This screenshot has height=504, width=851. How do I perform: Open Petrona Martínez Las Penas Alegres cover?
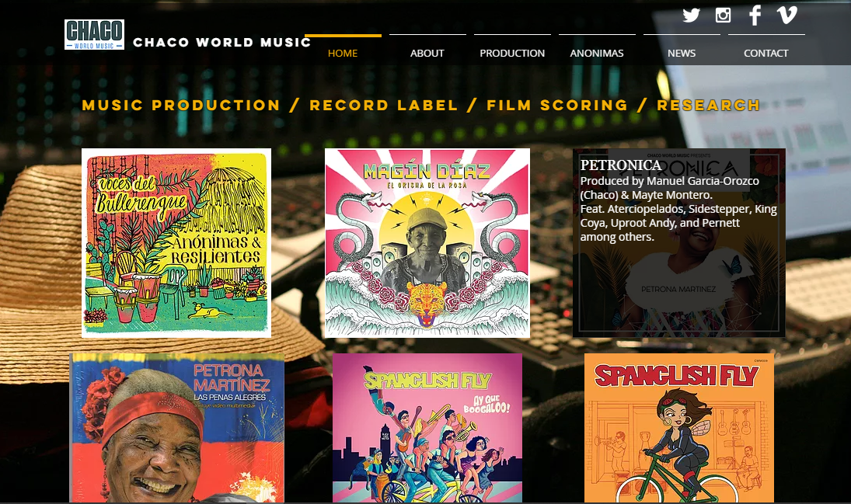pyautogui.click(x=177, y=428)
